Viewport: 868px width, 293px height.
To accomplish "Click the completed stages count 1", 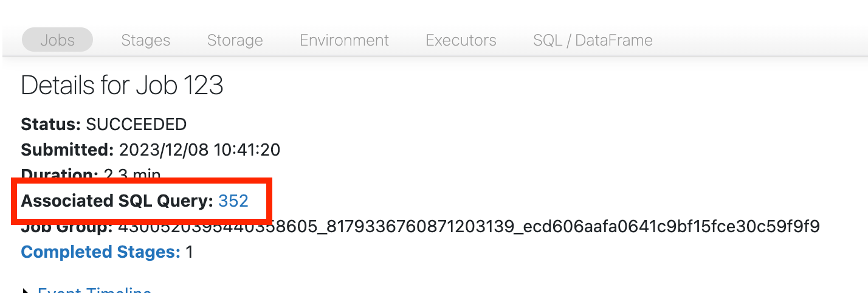I will 189,252.
